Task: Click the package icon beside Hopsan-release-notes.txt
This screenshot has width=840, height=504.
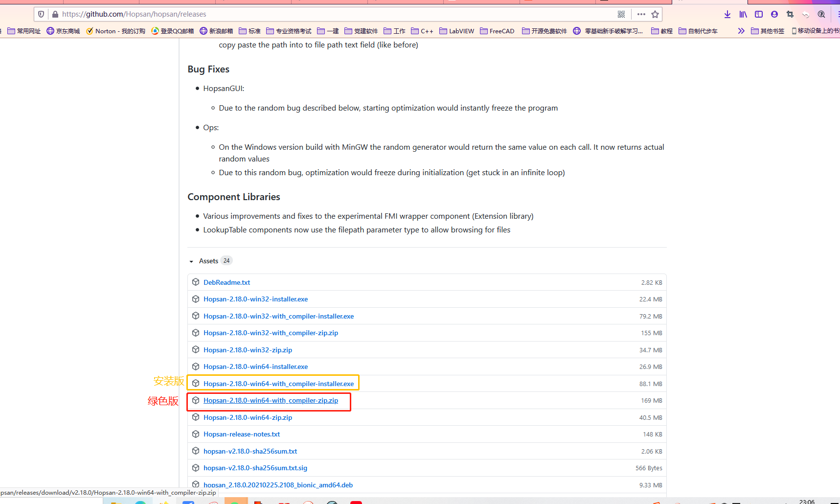Action: [196, 434]
